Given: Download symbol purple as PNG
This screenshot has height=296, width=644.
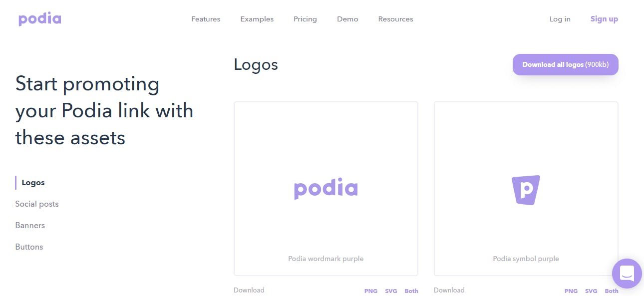Looking at the screenshot, I should [x=571, y=291].
